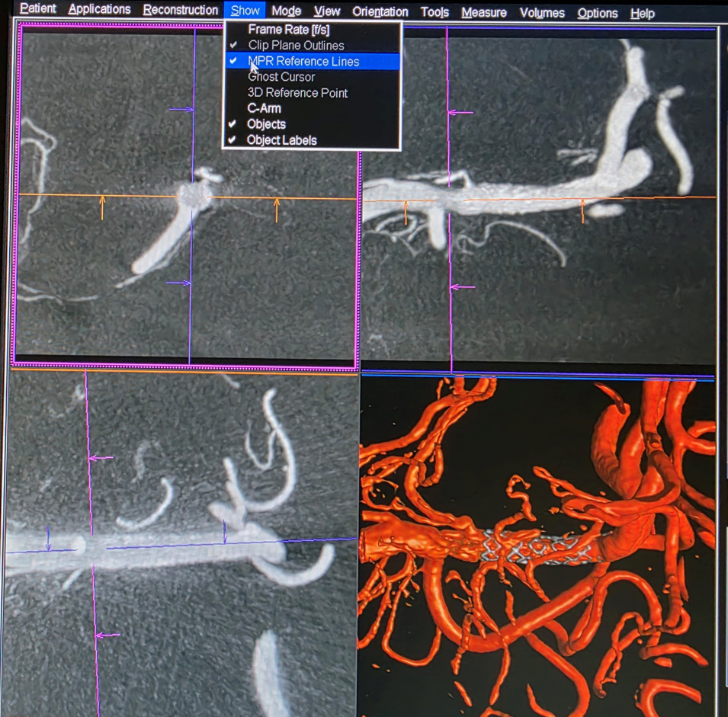Toggle off Object Labels display
The height and width of the screenshot is (717, 728).
click(281, 140)
